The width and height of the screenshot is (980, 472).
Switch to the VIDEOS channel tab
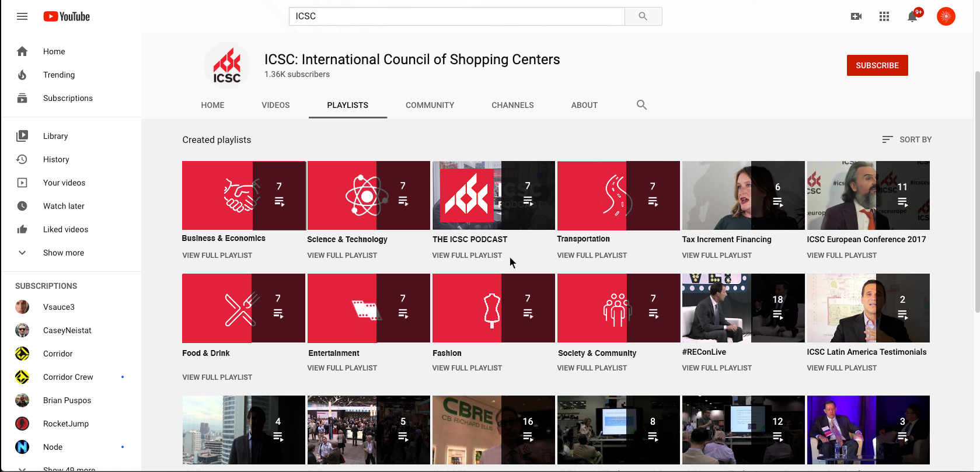tap(275, 105)
